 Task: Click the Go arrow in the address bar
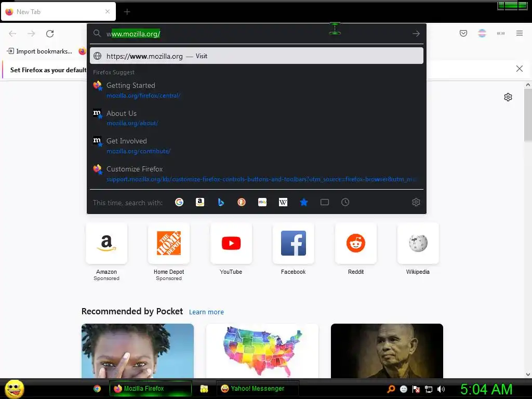pyautogui.click(x=416, y=34)
